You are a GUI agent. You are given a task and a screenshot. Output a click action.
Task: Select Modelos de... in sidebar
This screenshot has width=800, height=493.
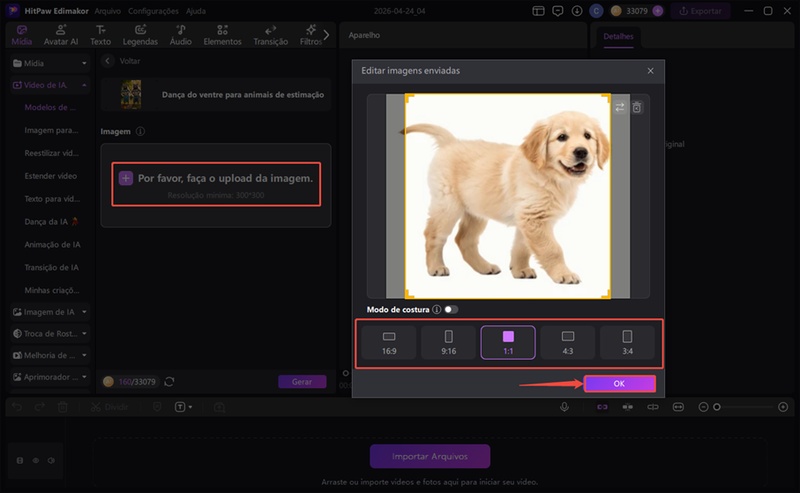coord(50,107)
